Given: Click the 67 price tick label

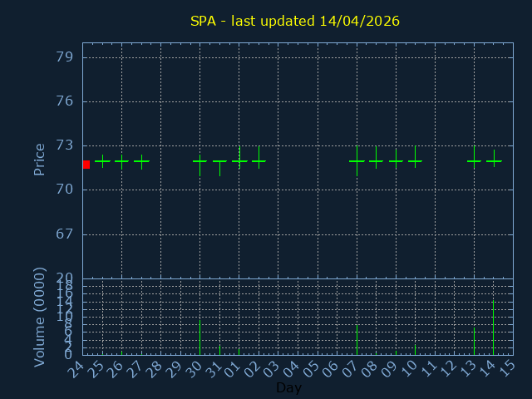Looking at the screenshot, I should pyautogui.click(x=65, y=234).
